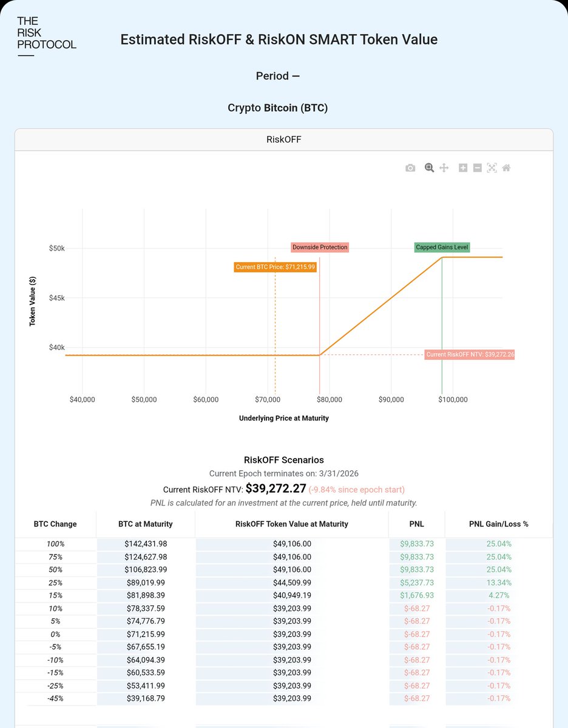The width and height of the screenshot is (568, 728).
Task: Click the PNL column header
Action: click(x=416, y=524)
